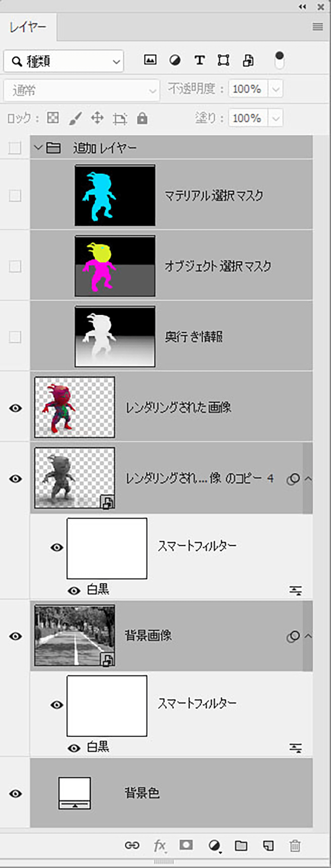
Task: Filter layers by adjustment layer icon
Action: pyautogui.click(x=175, y=60)
